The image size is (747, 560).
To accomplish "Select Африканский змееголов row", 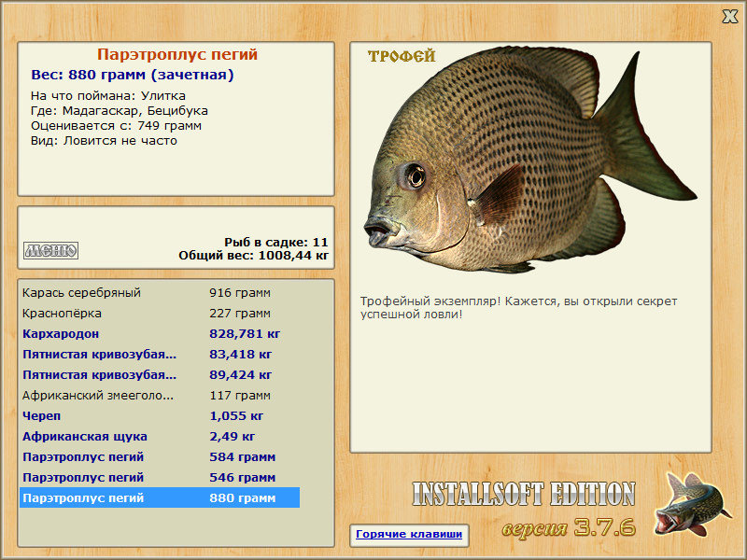I will click(160, 395).
